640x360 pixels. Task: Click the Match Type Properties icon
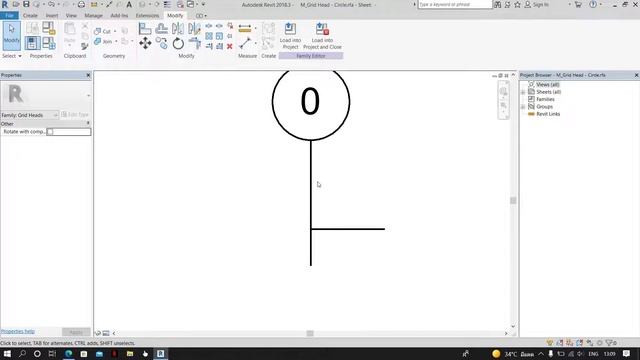coord(85,46)
